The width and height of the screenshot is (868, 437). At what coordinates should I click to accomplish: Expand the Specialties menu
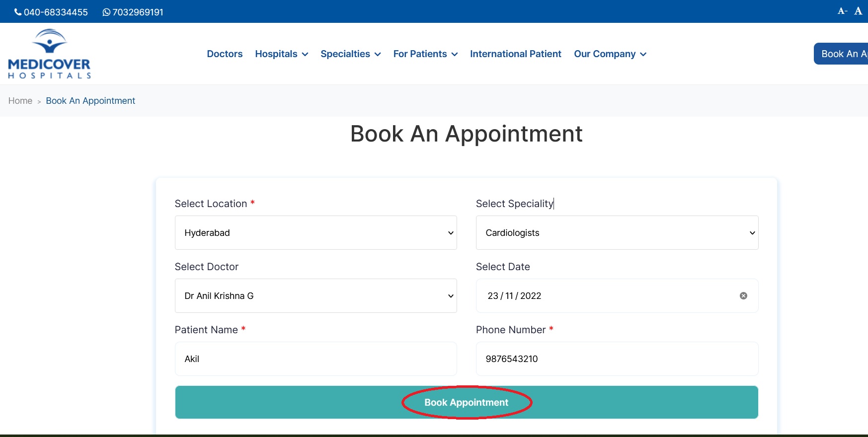[350, 54]
